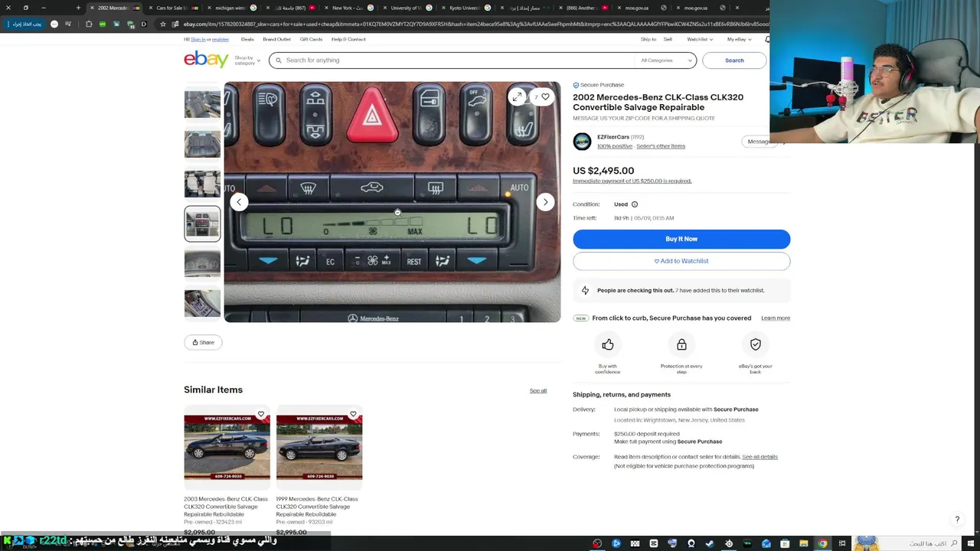Click the Ship to link
The image size is (980, 551).
648,39
